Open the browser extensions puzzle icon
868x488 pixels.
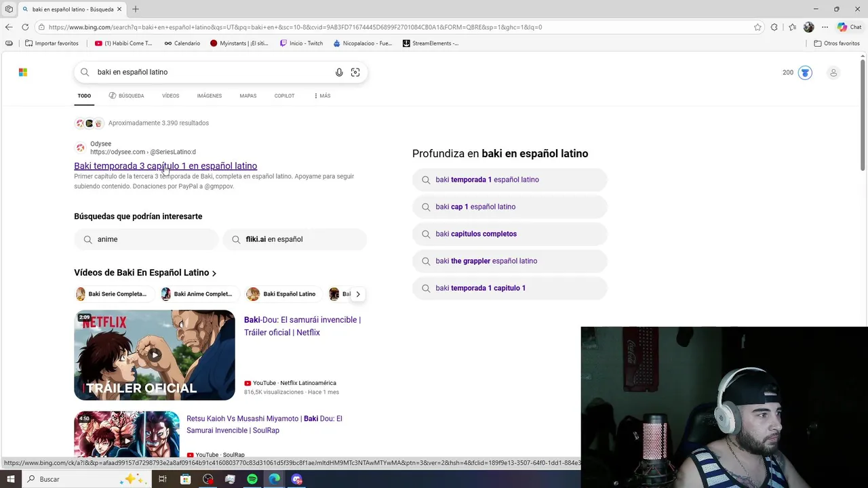click(x=774, y=27)
